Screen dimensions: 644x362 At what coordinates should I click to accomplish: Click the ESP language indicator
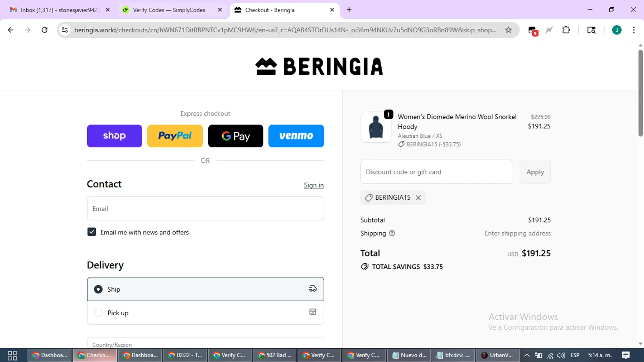[x=575, y=355]
